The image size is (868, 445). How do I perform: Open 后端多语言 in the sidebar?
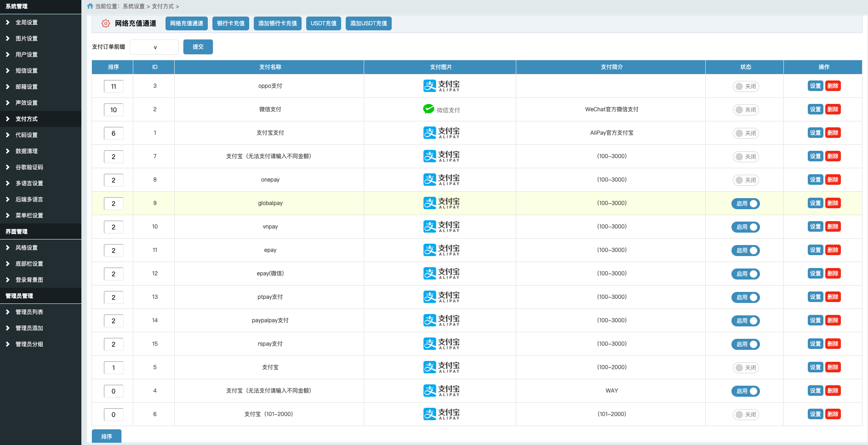coord(40,200)
